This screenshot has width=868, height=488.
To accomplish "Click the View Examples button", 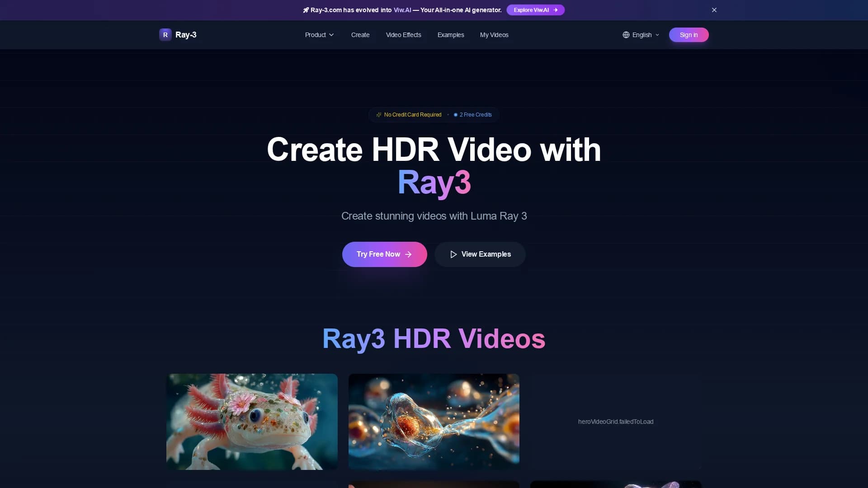I will click(480, 254).
